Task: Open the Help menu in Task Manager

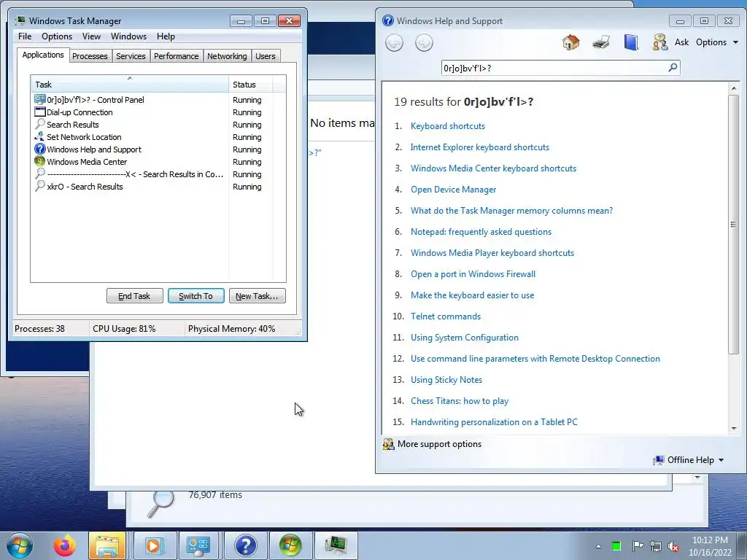Action: [x=166, y=36]
